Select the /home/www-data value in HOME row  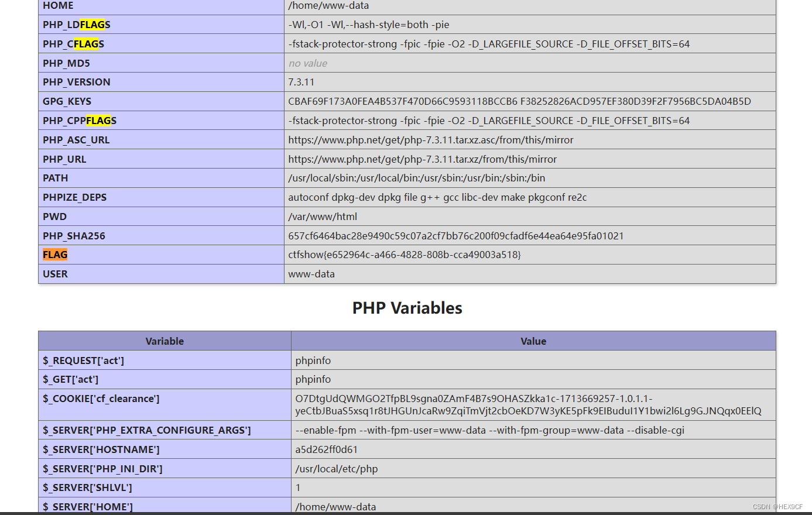tap(328, 6)
